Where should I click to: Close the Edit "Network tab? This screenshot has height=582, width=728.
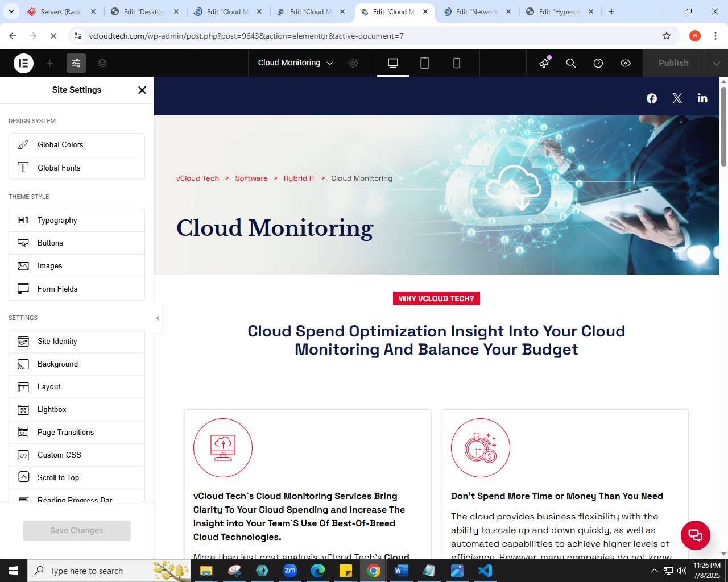pyautogui.click(x=508, y=11)
